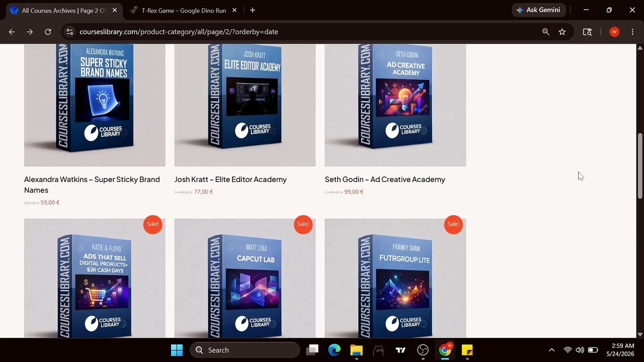This screenshot has width=644, height=362.
Task: Open Elite Editor Academy product image
Action: click(x=245, y=105)
